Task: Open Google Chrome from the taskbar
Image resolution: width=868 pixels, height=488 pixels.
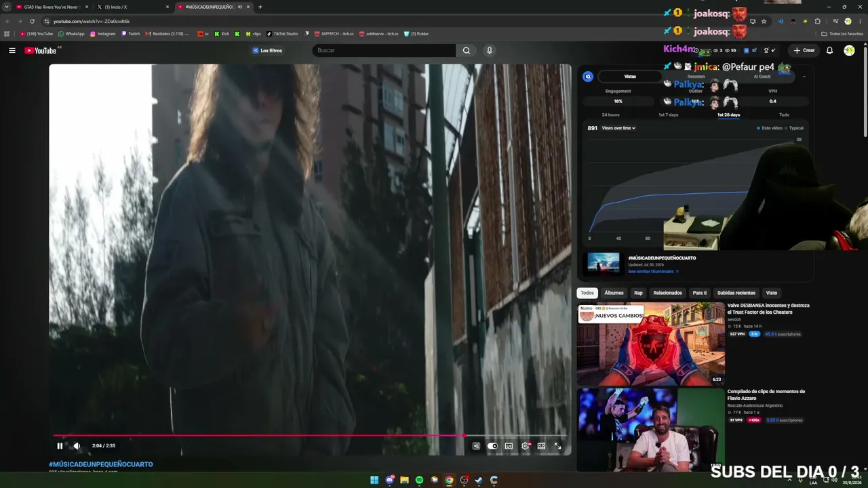Action: pos(449,480)
